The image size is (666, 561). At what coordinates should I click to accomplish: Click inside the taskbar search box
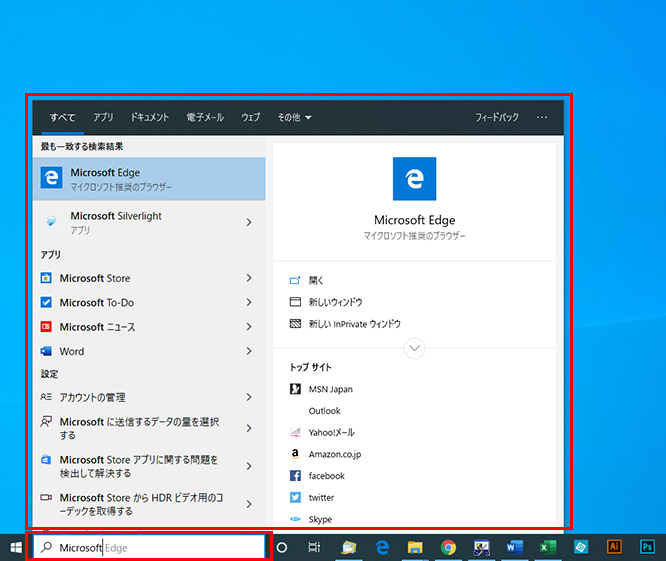coord(150,547)
